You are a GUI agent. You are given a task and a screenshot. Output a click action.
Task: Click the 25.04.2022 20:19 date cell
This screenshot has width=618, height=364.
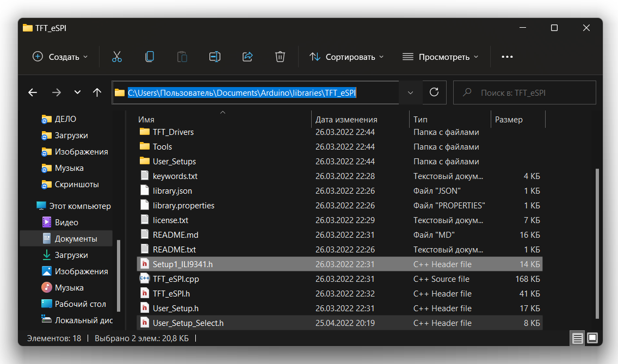(345, 323)
